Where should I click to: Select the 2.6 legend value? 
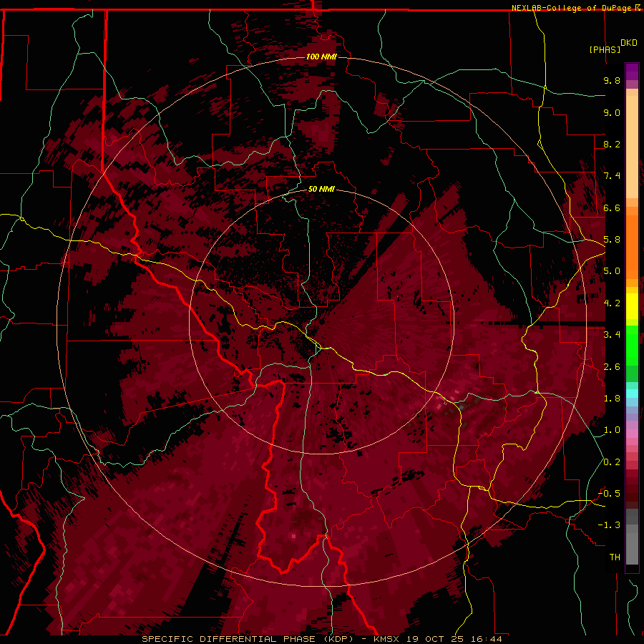click(612, 367)
